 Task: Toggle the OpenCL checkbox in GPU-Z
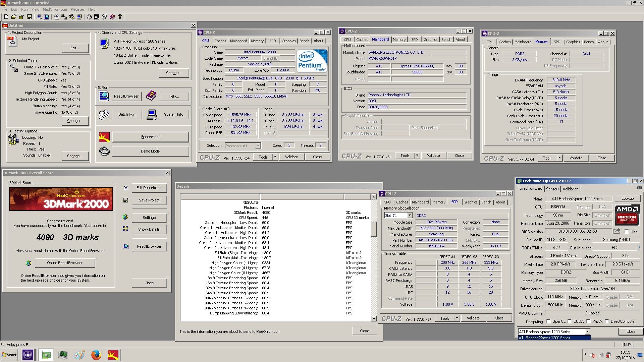[548, 321]
